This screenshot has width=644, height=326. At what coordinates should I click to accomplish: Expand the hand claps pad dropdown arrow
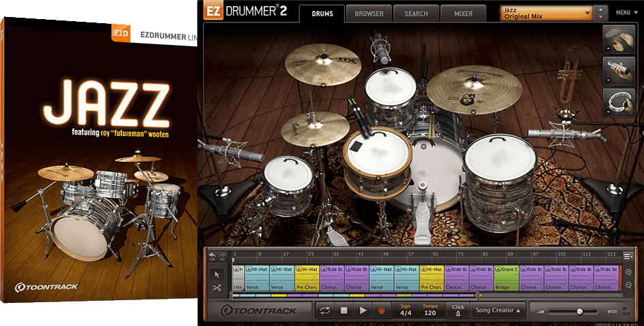pos(607,48)
